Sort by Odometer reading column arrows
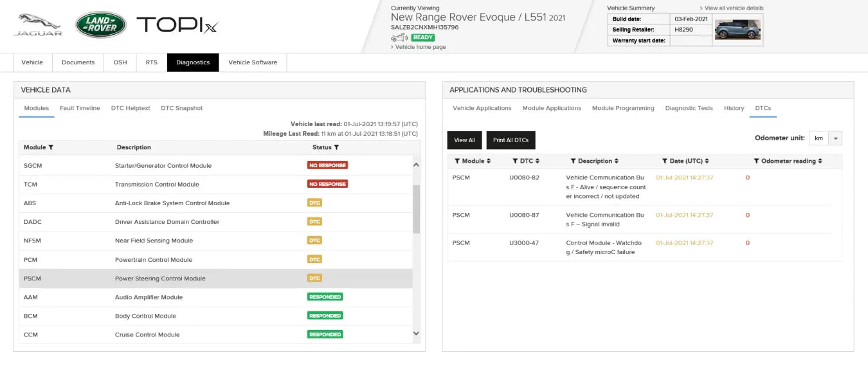This screenshot has height=366, width=868. (x=820, y=161)
